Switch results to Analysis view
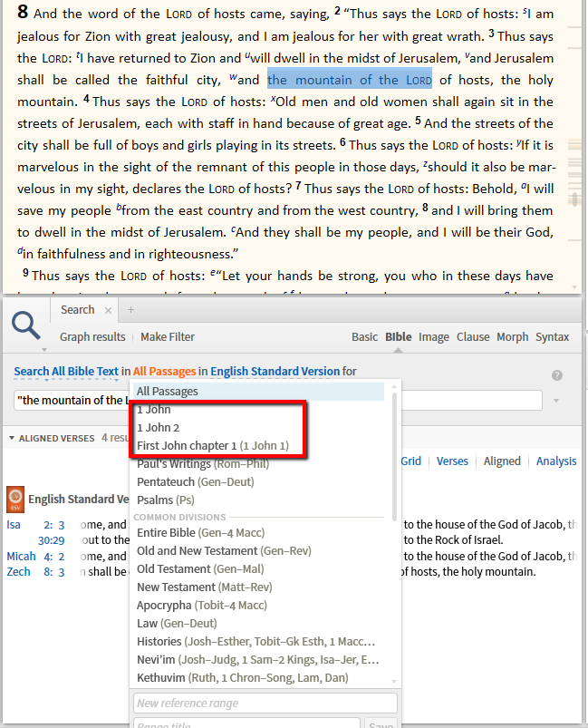This screenshot has height=728, width=588. coord(556,461)
